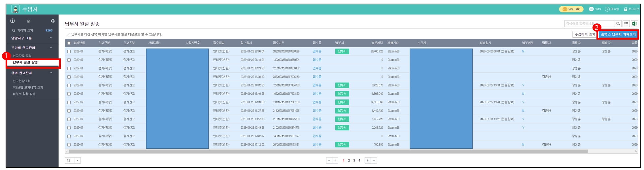
Task: Click the 수집이력 조회 button
Action: pos(585,34)
